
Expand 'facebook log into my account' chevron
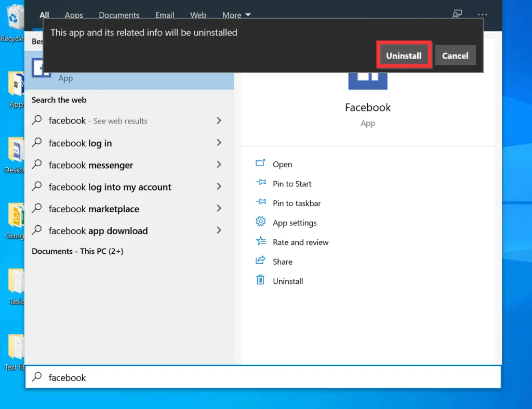point(219,186)
